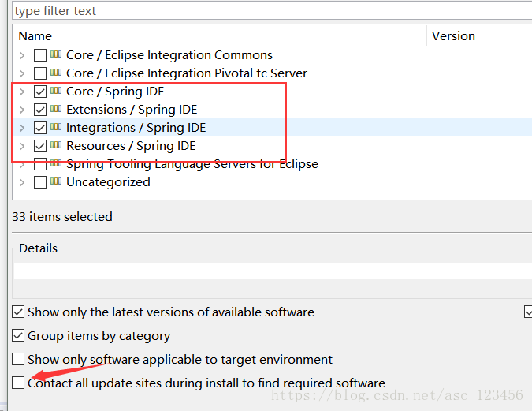Expand the Core / Eclipse Integration Commons node

pyautogui.click(x=22, y=55)
